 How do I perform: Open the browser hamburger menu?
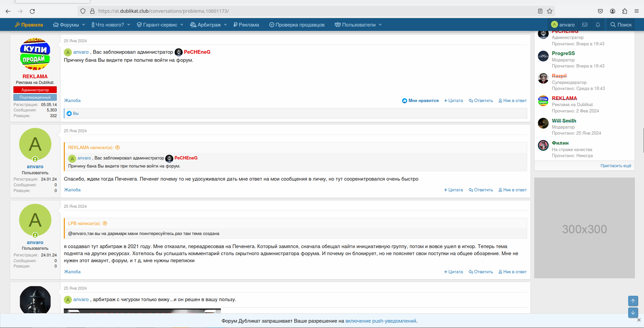click(637, 11)
